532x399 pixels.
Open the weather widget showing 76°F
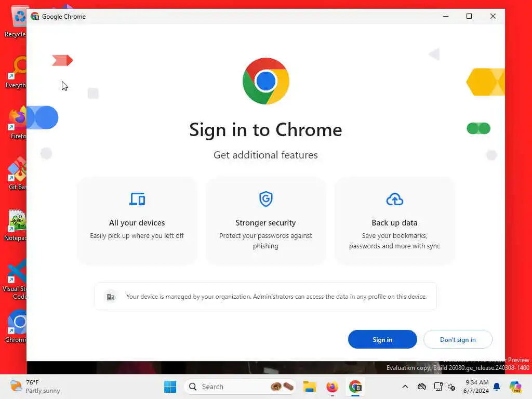[x=35, y=387]
